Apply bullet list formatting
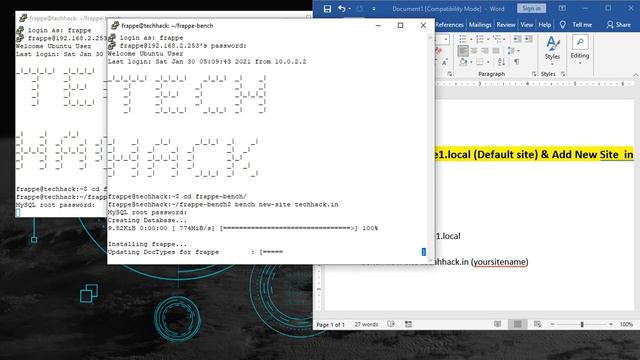This screenshot has width=640, height=360. (x=462, y=39)
